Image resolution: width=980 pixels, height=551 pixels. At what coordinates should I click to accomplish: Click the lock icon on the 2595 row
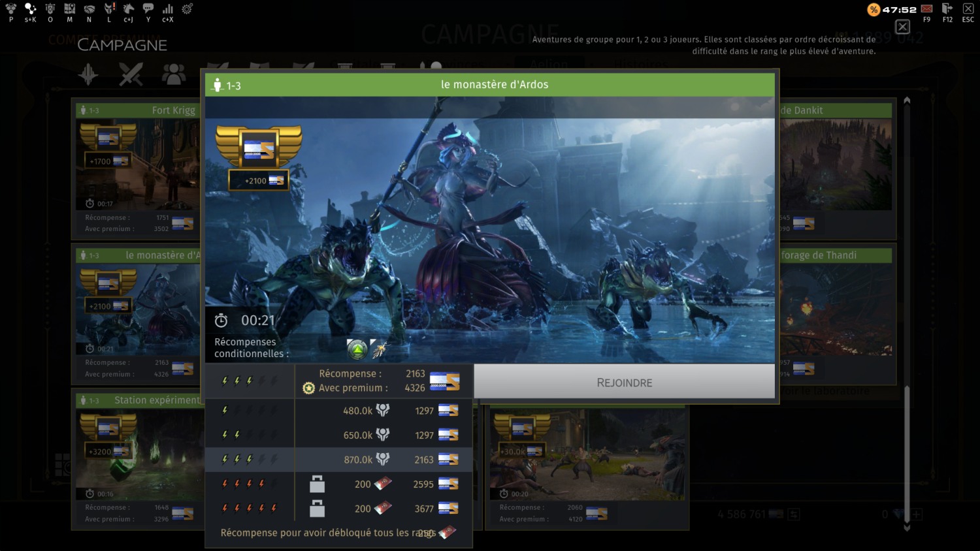tap(317, 484)
